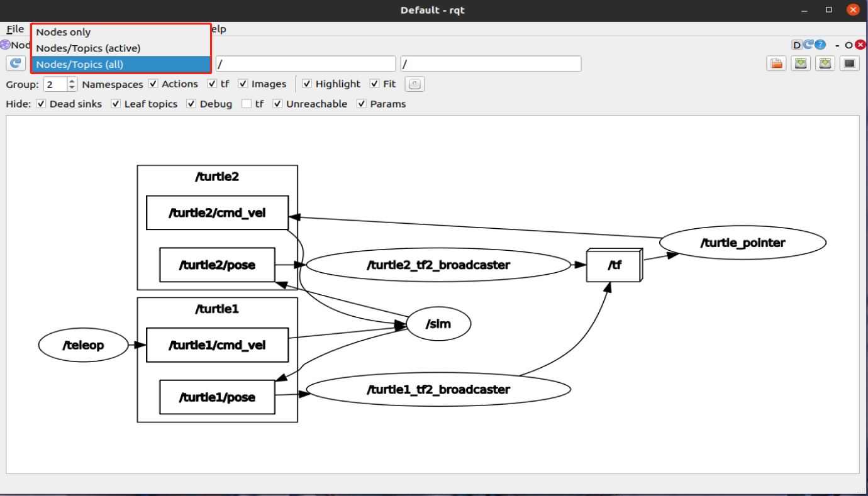Maximize the rqt window
868x496 pixels.
[x=829, y=10]
